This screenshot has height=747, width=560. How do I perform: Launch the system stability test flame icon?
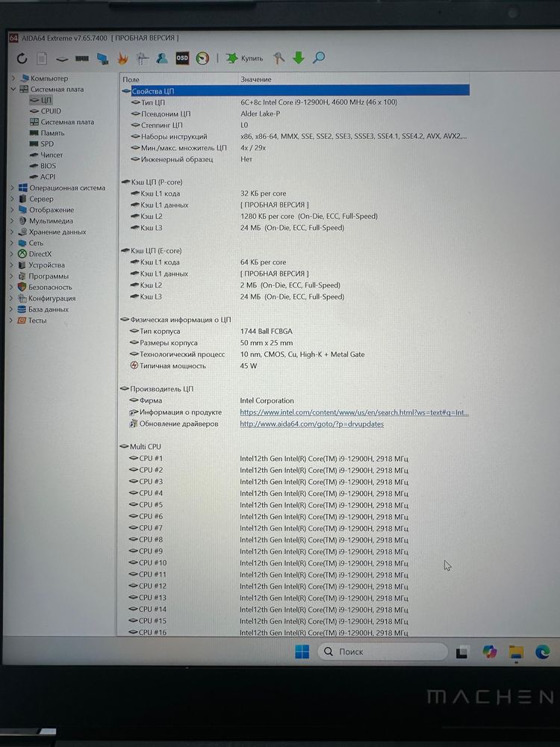tap(123, 58)
